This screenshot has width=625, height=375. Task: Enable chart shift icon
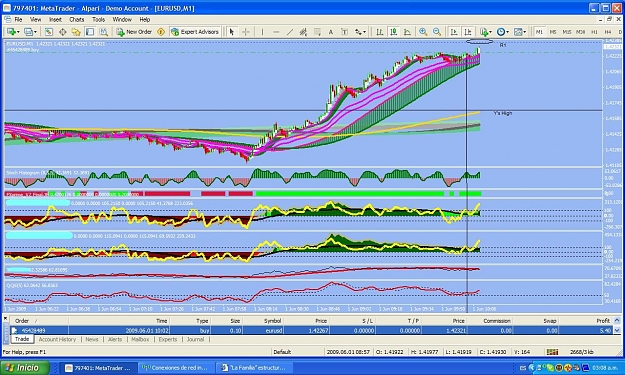pyautogui.click(x=468, y=32)
